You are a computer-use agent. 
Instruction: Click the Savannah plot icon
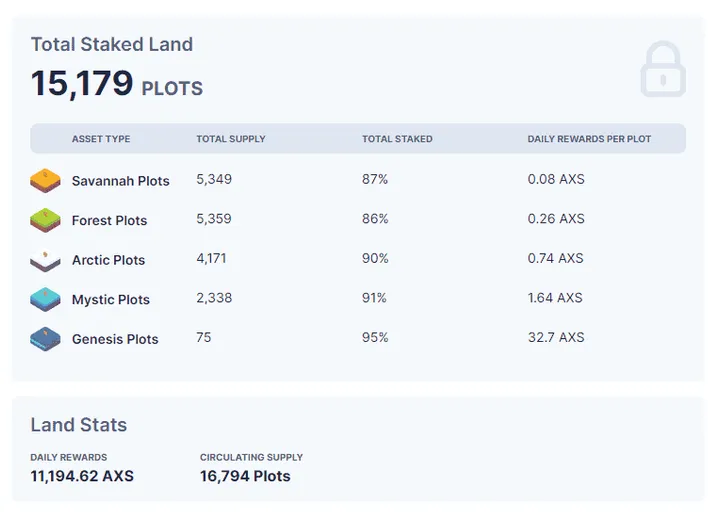(x=45, y=180)
